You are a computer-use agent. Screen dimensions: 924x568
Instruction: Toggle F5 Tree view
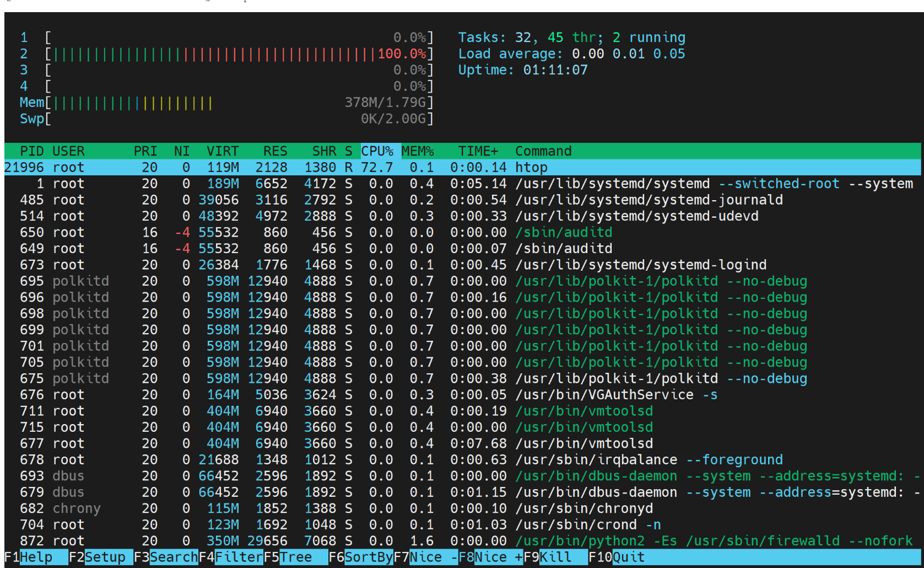coord(295,558)
